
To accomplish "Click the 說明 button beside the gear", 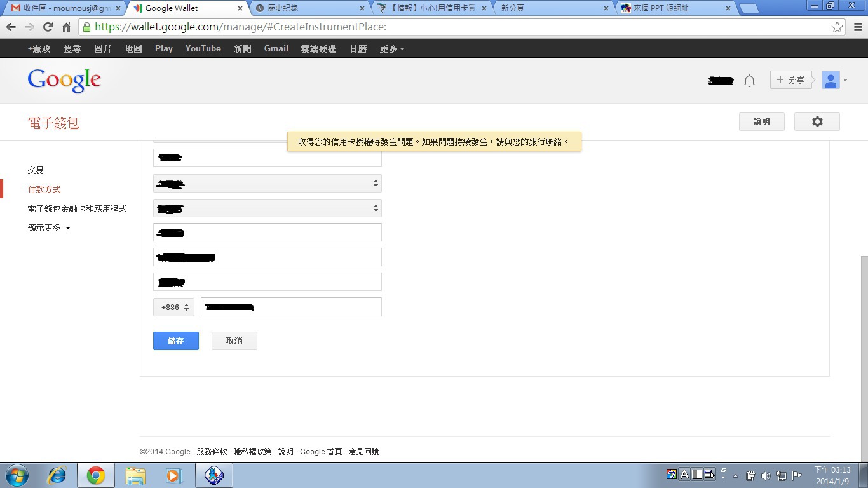I will coord(762,122).
